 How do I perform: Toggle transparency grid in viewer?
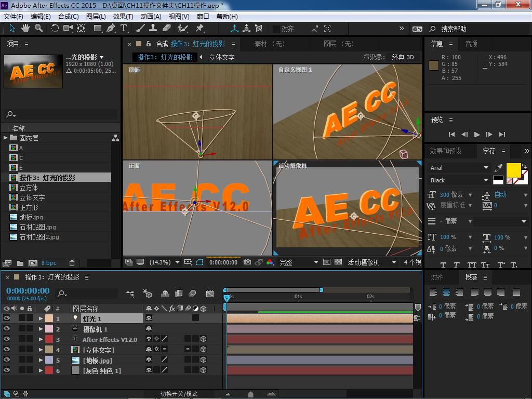coord(338,262)
